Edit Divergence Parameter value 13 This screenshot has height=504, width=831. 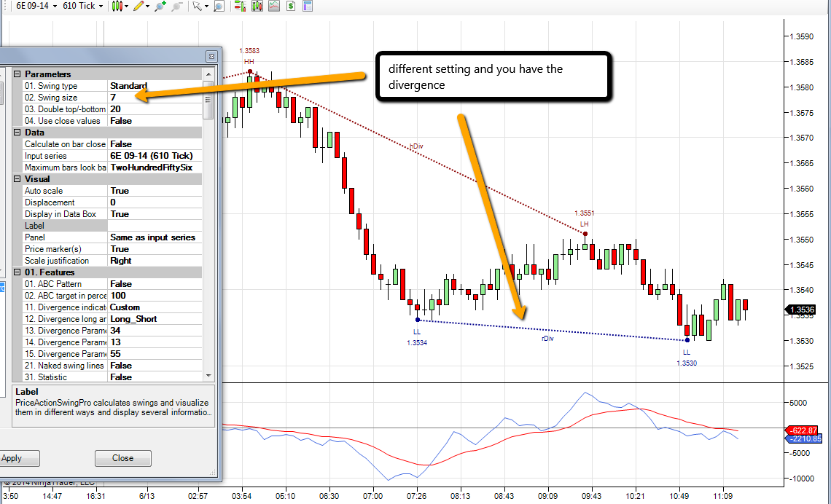(155, 342)
